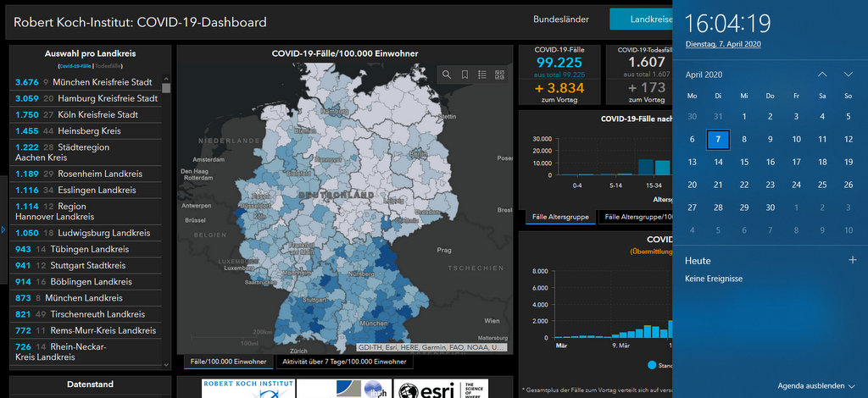The image size is (868, 398).
Task: Open the map bookmarks icon
Action: [465, 75]
